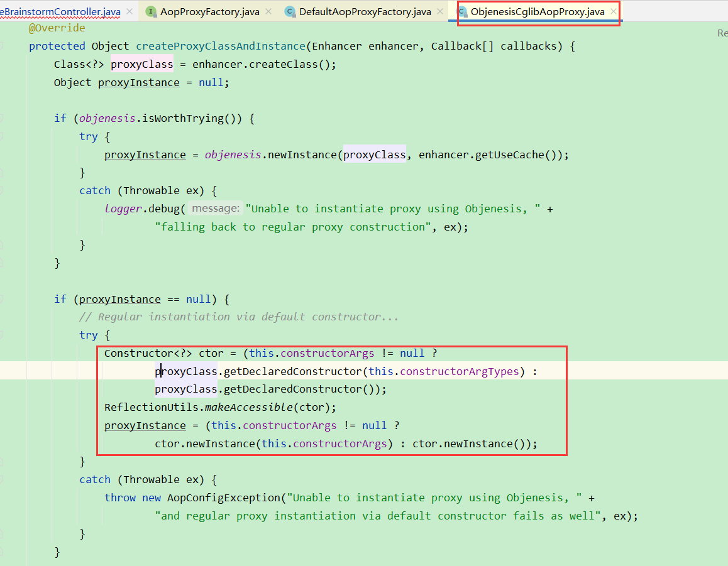The width and height of the screenshot is (728, 566).
Task: Click 'Object proxyInstance = null' declaration
Action: coord(141,82)
